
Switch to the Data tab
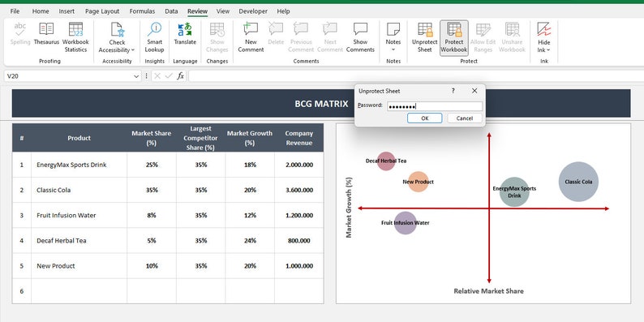click(171, 11)
